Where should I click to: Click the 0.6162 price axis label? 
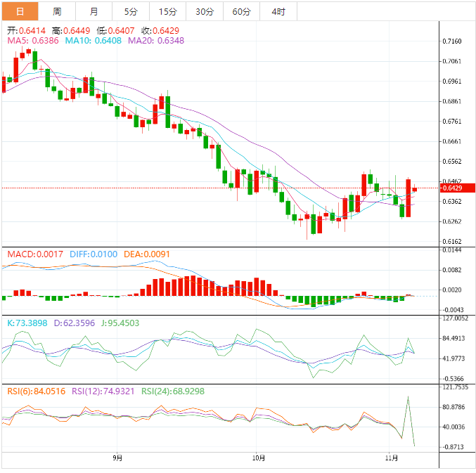click(x=452, y=242)
